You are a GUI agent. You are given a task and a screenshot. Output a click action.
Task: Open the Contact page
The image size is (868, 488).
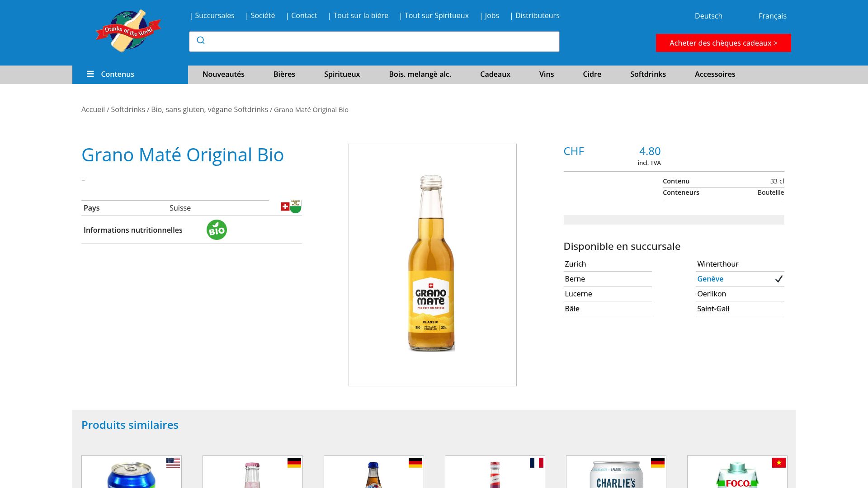pos(304,15)
